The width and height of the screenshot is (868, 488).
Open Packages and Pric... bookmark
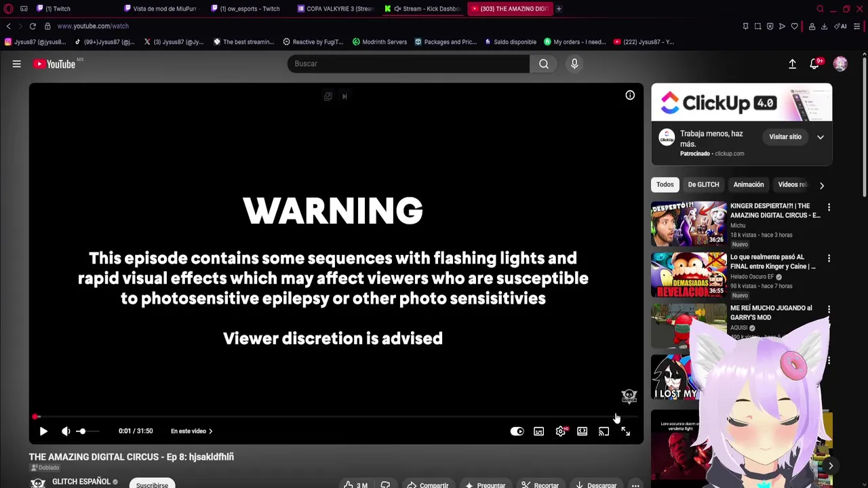[446, 42]
